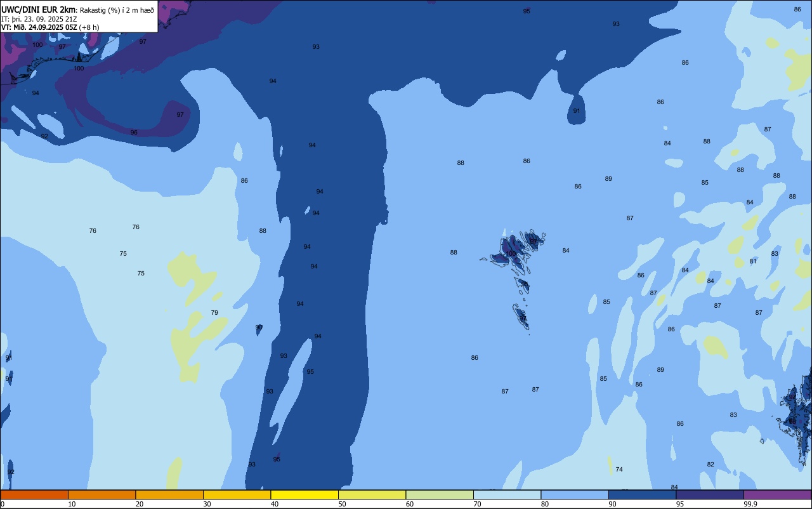Click the humidity value 81 on the map

(753, 261)
